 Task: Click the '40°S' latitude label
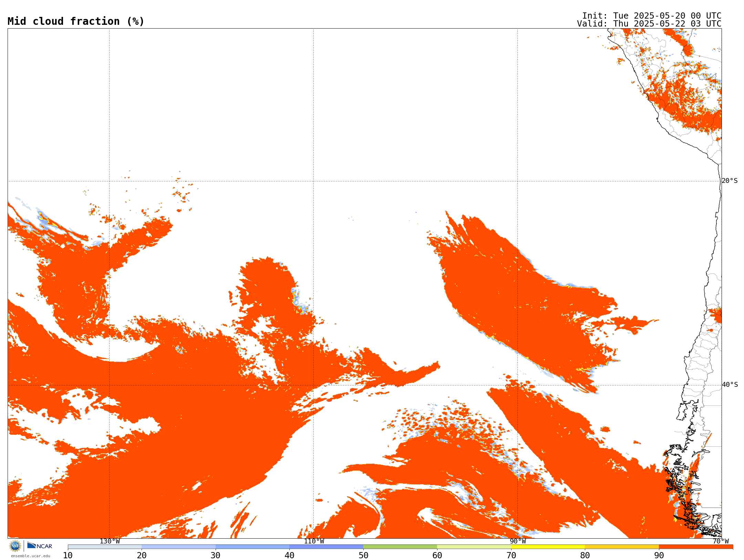pyautogui.click(x=730, y=385)
